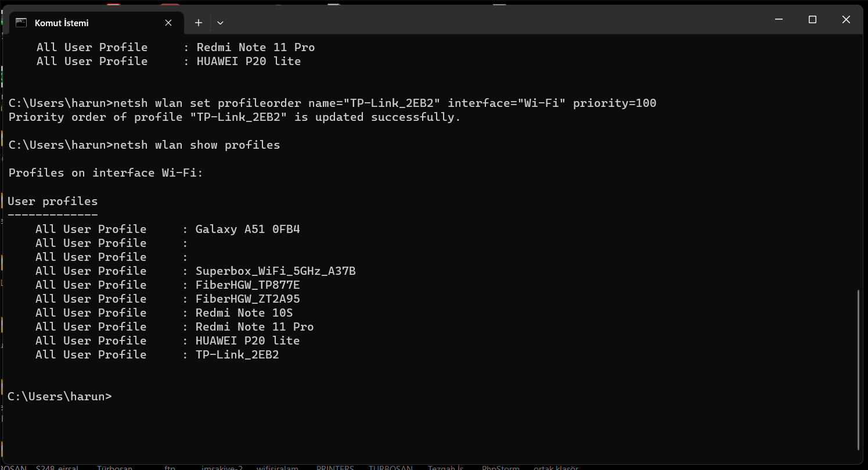Screen dimensions: 868x470
Task: Click the Galaxy A51 0FB4 profile entry
Action: [x=247, y=229]
